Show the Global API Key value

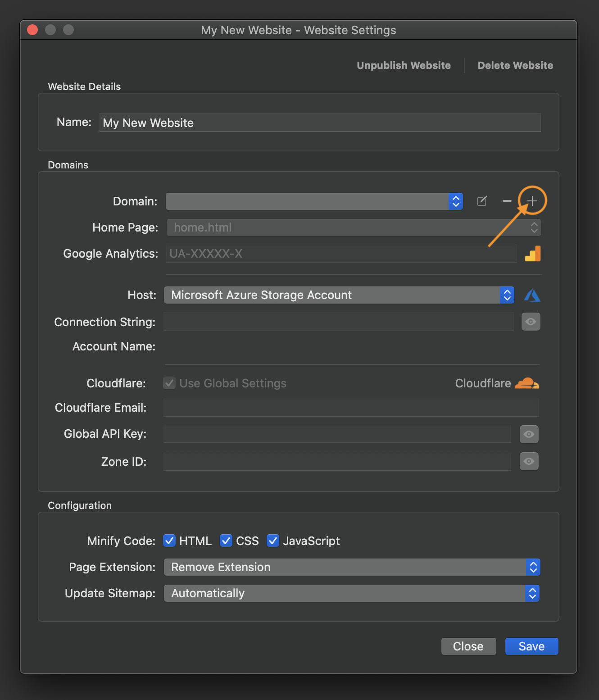tap(529, 434)
